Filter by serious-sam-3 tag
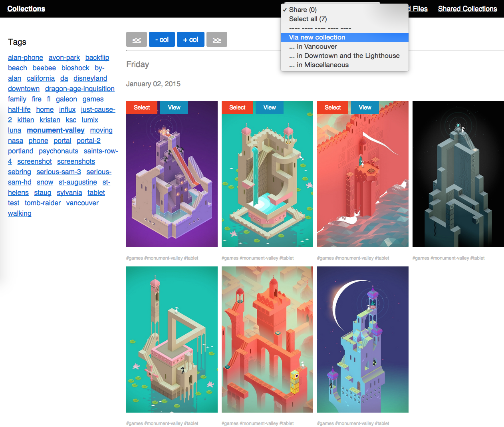This screenshot has height=427, width=504. 59,172
